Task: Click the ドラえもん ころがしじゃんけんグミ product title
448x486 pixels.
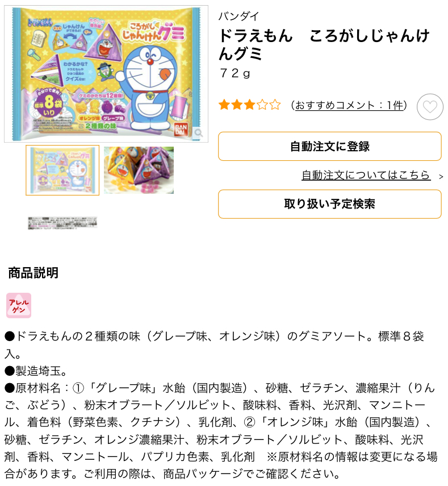Action: [x=324, y=44]
